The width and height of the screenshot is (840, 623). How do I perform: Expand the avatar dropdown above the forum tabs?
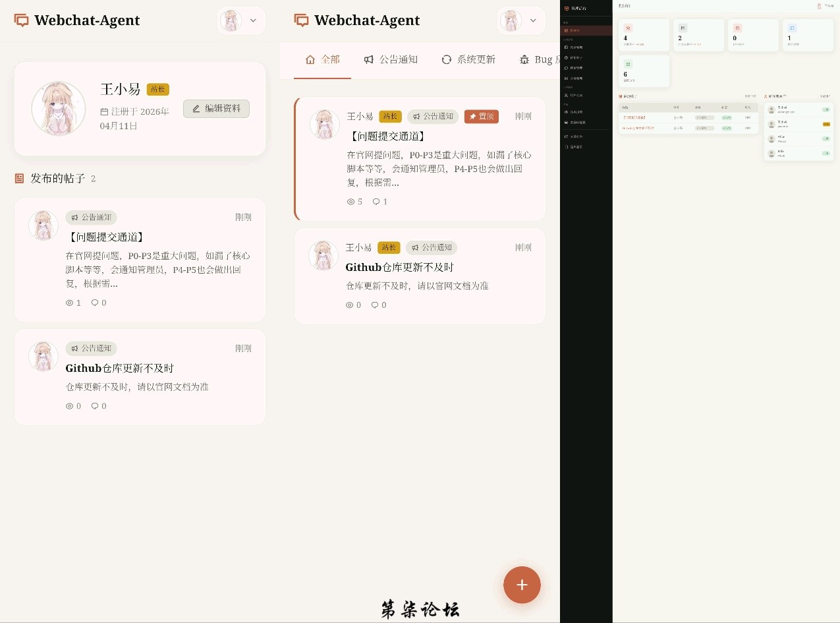[x=520, y=20]
